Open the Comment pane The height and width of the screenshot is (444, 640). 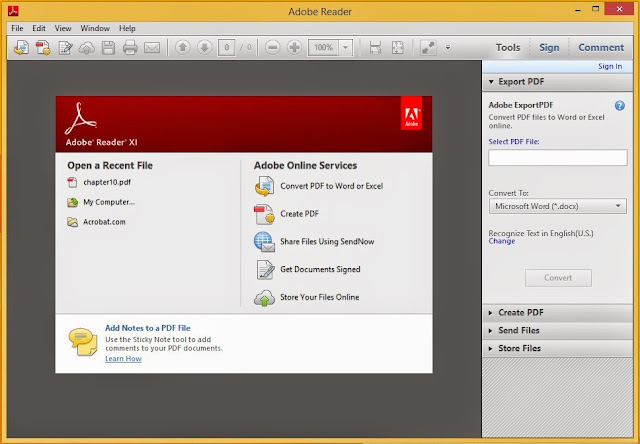click(601, 48)
